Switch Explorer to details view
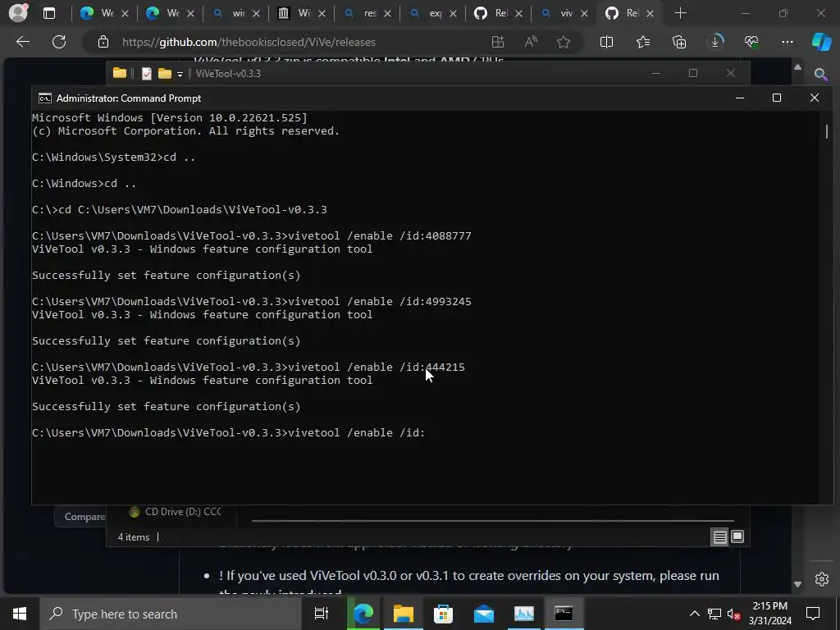This screenshot has height=630, width=840. tap(719, 536)
